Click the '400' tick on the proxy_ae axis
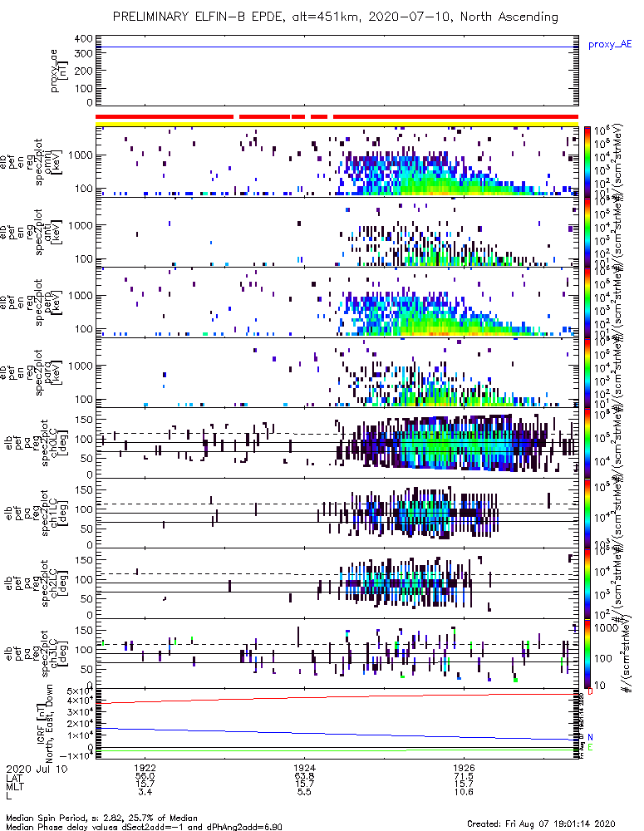 pos(84,39)
